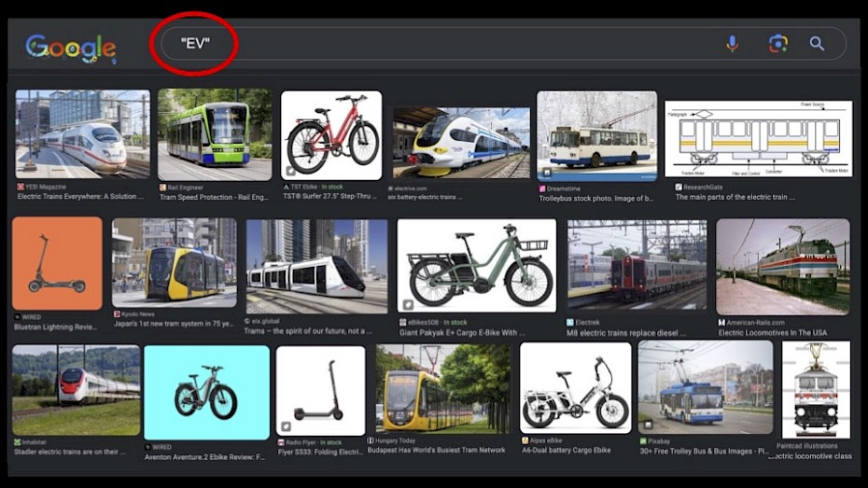Select the Flyer S533 folding scooter image
868x488 pixels.
pos(320,391)
